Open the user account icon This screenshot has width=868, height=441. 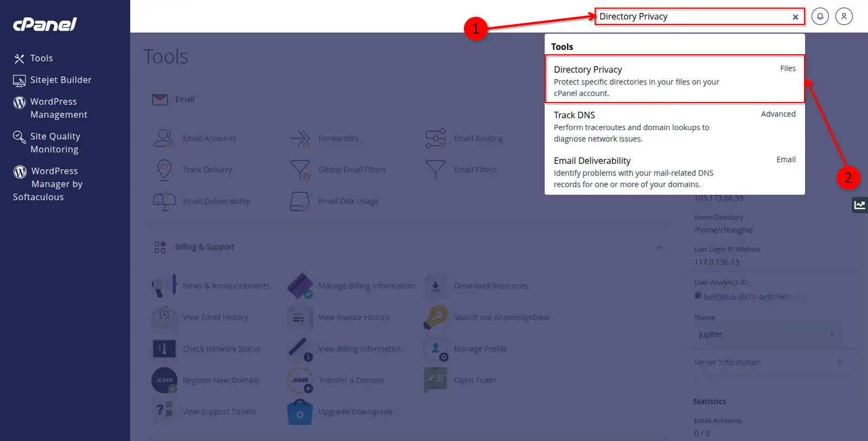[x=844, y=16]
